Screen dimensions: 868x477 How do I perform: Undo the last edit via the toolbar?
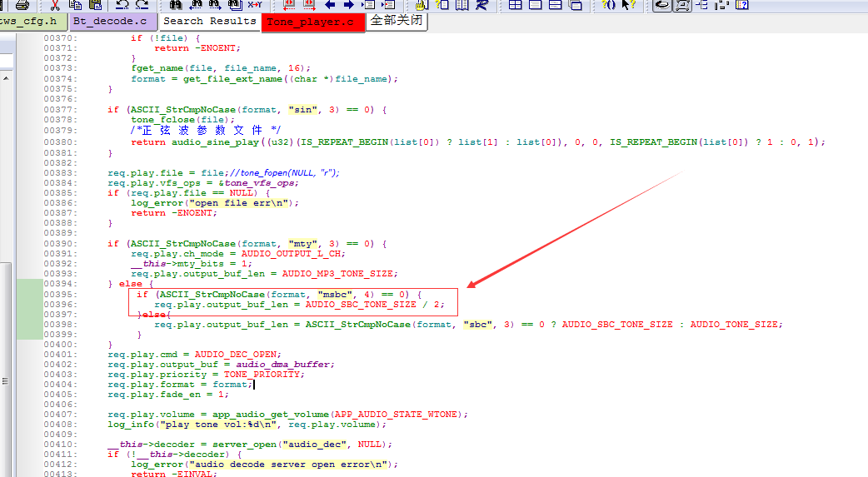(x=122, y=5)
